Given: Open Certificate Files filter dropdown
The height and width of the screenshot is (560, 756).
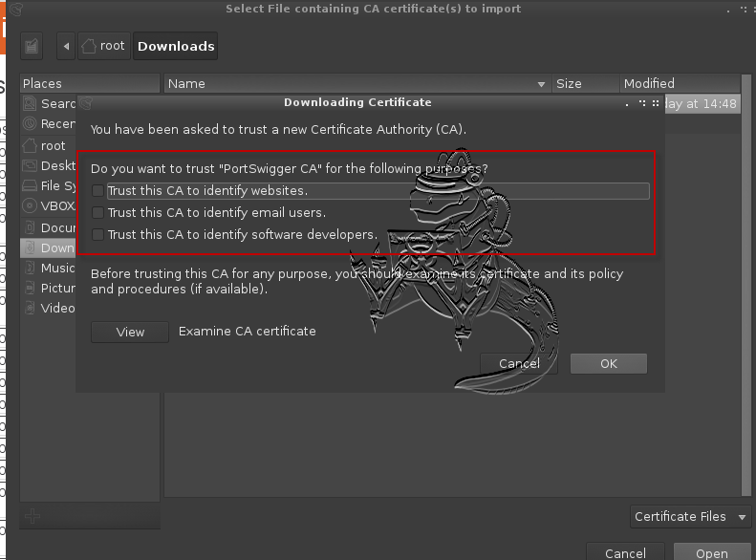Looking at the screenshot, I should coord(690,517).
